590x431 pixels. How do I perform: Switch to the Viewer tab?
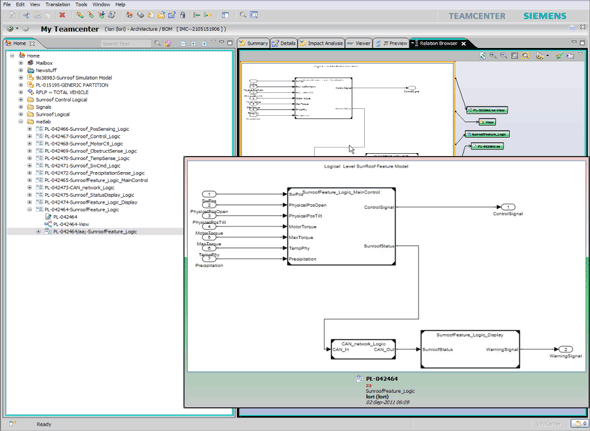[359, 43]
